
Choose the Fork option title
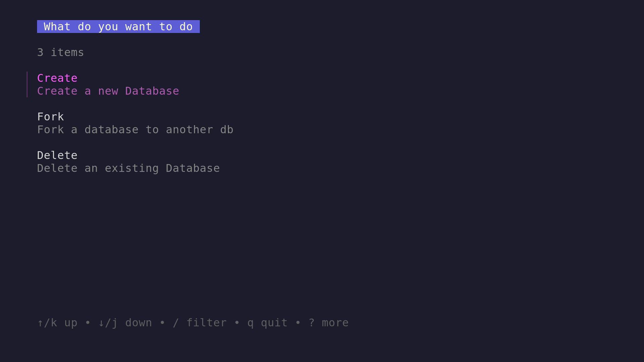(50, 117)
